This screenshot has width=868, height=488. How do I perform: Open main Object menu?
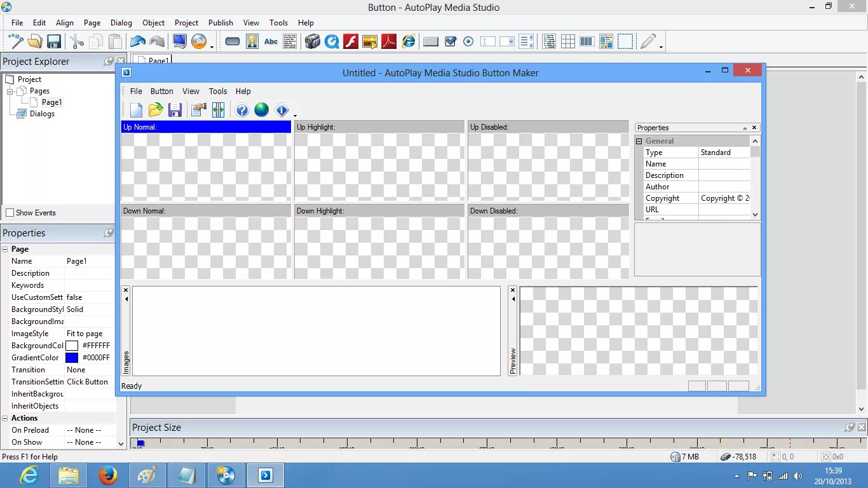[x=153, y=23]
